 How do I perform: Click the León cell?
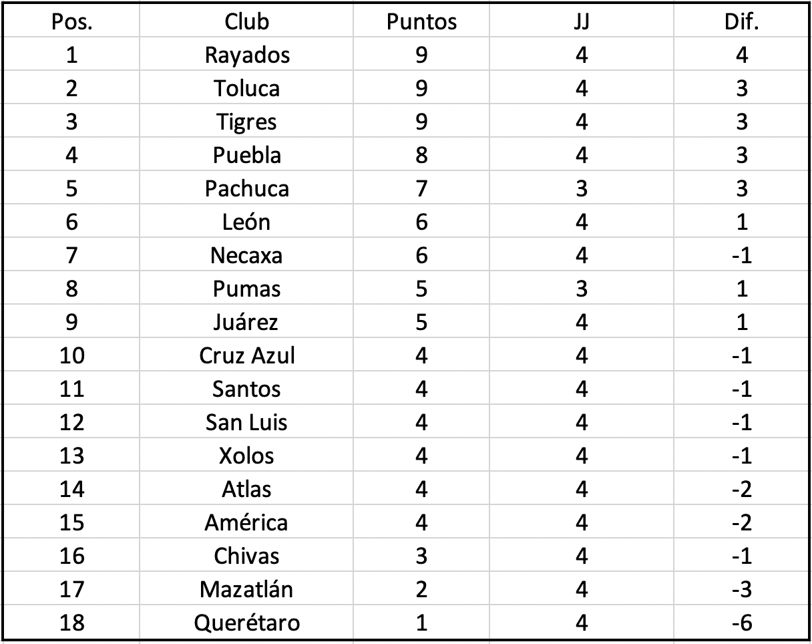[246, 222]
